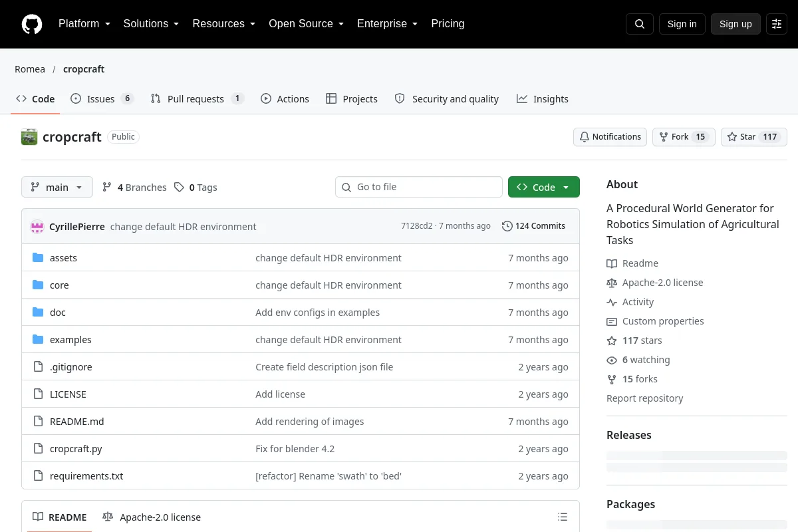Open the assets folder
This screenshot has height=532, width=798.
tap(63, 258)
